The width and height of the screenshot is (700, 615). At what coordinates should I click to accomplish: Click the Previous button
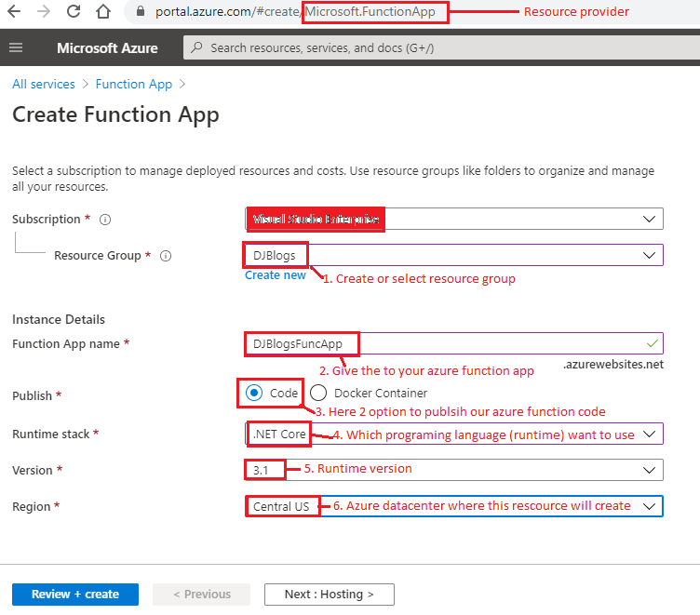point(201,594)
